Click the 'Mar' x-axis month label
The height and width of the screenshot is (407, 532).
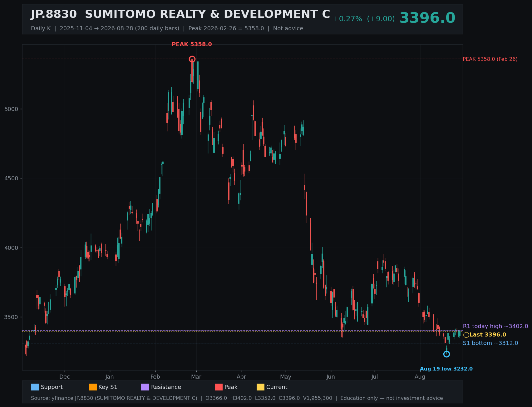tap(196, 377)
